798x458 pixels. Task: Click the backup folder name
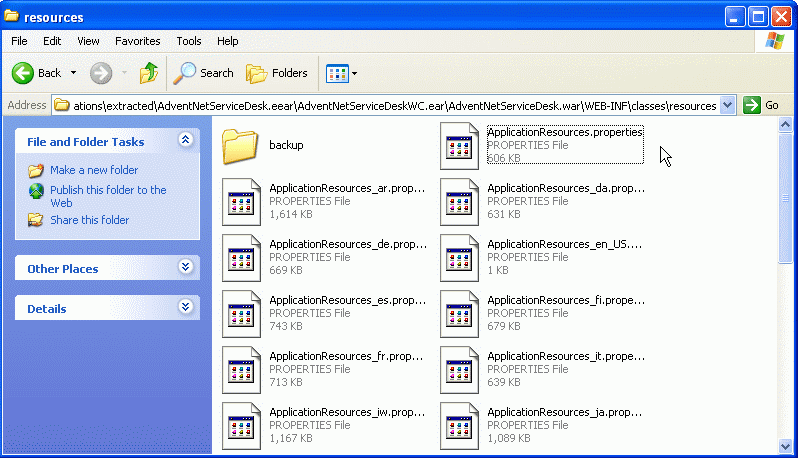286,145
